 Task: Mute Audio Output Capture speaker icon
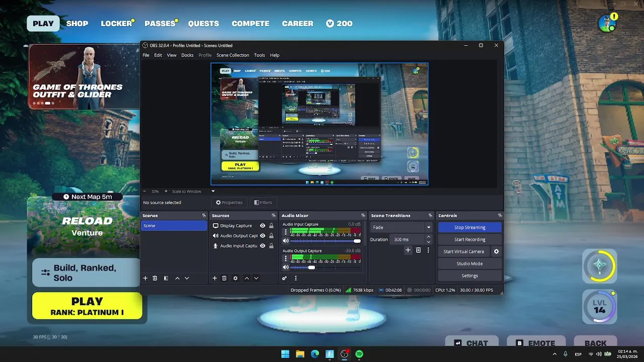[286, 267]
